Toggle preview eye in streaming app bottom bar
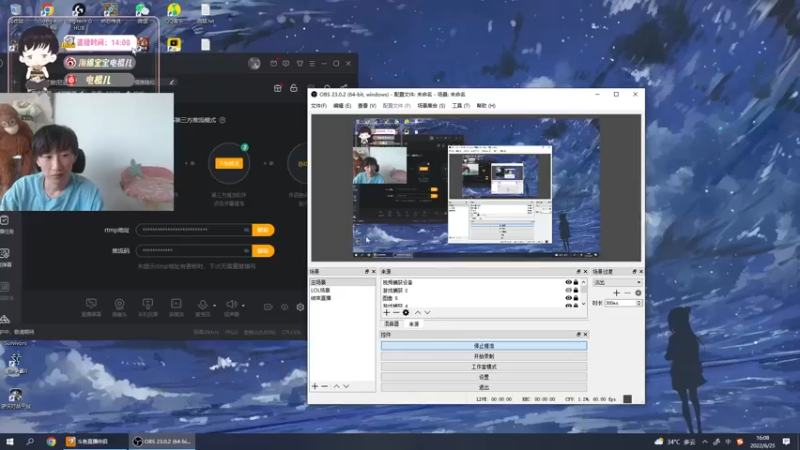This screenshot has height=450, width=800. pyautogui.click(x=285, y=307)
